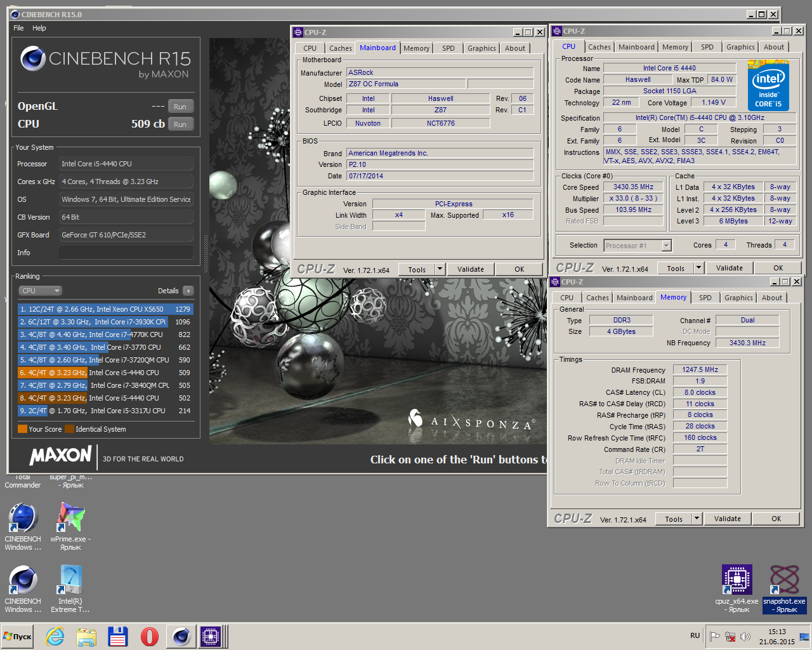The height and width of the screenshot is (650, 812).
Task: Open the volume speaker tray icon
Action: [x=745, y=636]
